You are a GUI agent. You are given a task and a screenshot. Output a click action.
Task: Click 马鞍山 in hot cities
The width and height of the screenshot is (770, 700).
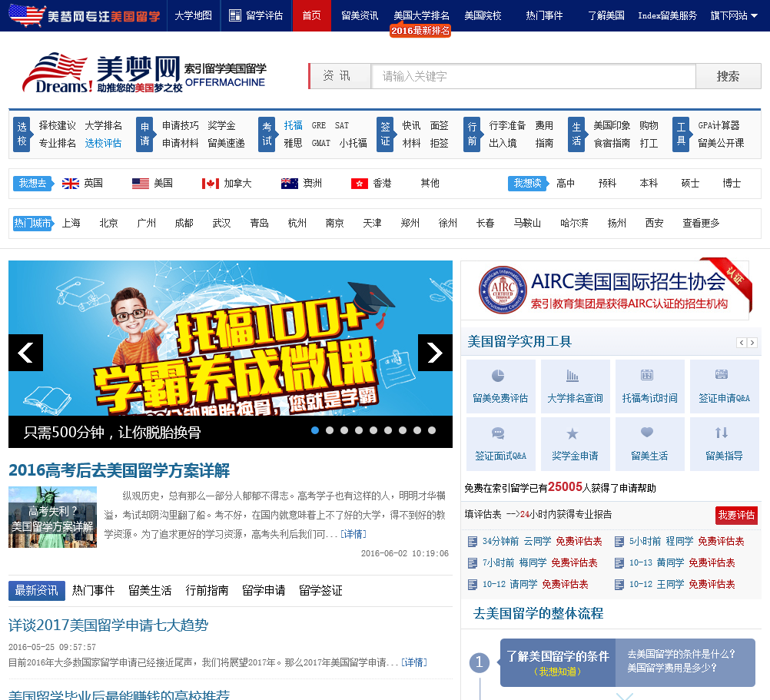pos(527,224)
